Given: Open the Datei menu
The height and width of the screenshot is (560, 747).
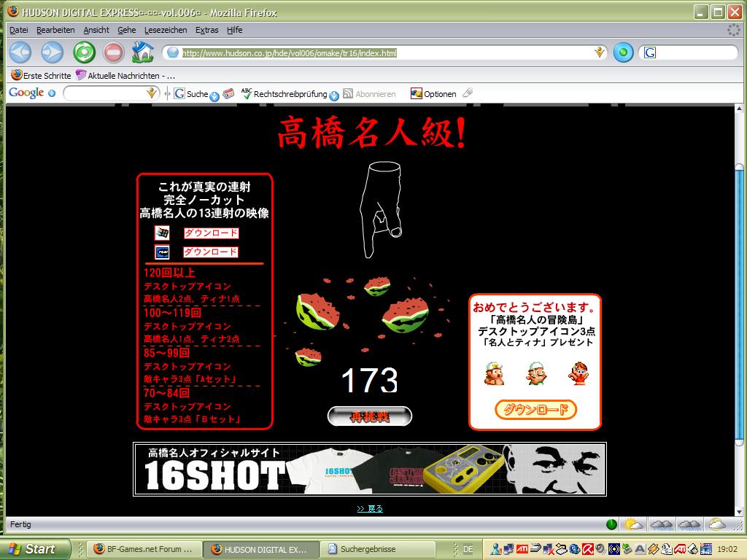Looking at the screenshot, I should (x=19, y=30).
